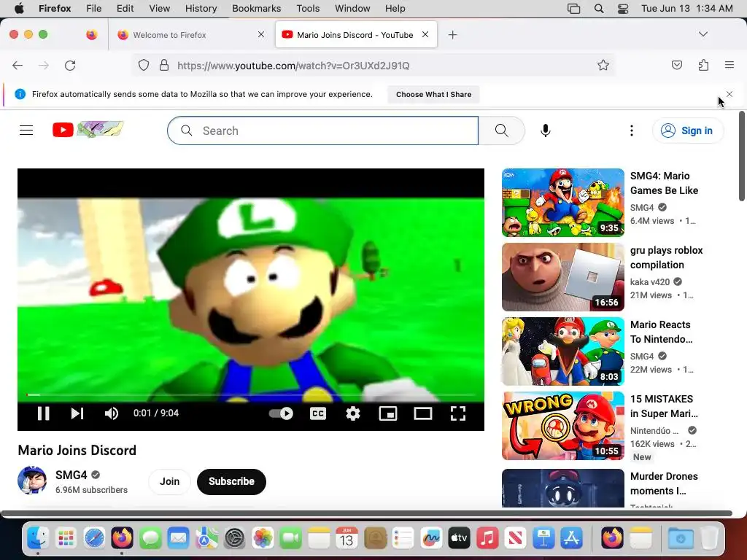Click the vertical page scrollbar

pyautogui.click(x=742, y=156)
